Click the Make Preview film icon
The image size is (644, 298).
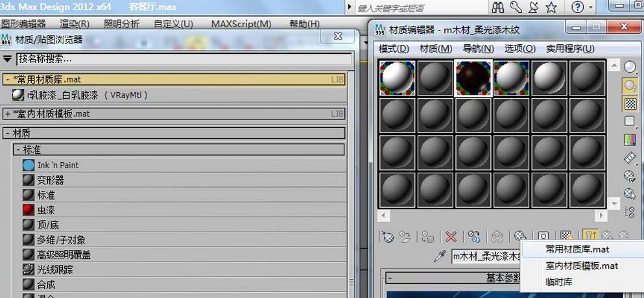630,158
